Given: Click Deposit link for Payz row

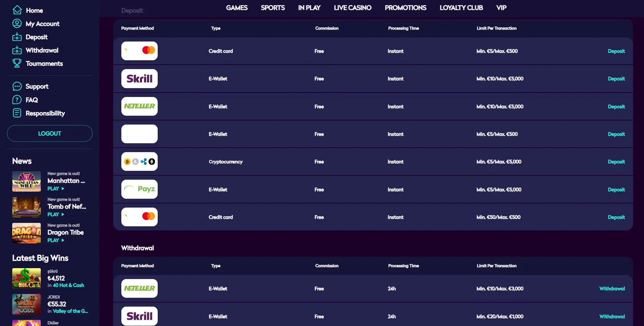Looking at the screenshot, I should click(616, 190).
